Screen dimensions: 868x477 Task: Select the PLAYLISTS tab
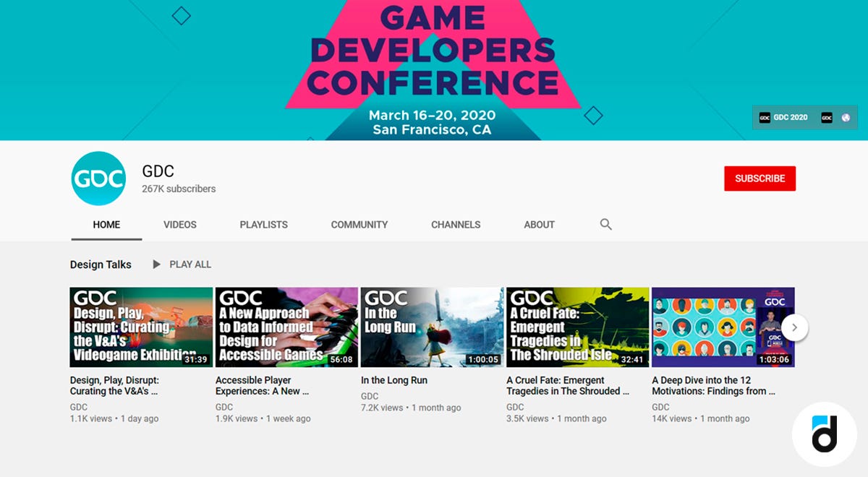(263, 225)
